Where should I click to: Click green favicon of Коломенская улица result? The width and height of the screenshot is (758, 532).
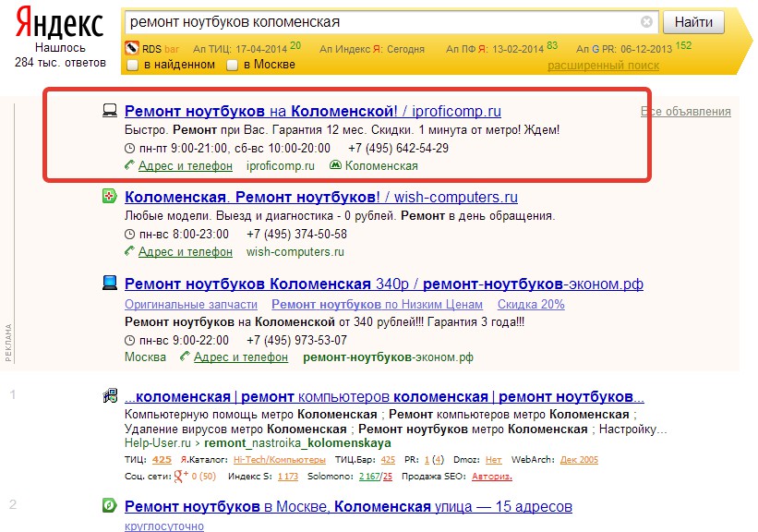tap(110, 505)
